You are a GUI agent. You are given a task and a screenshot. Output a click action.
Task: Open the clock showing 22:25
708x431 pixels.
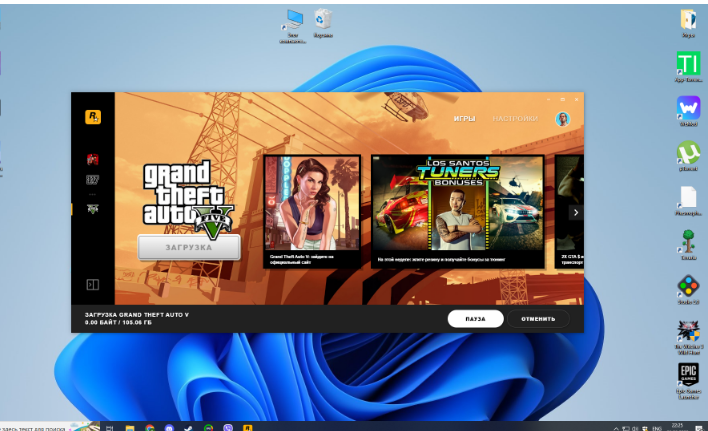tap(677, 426)
